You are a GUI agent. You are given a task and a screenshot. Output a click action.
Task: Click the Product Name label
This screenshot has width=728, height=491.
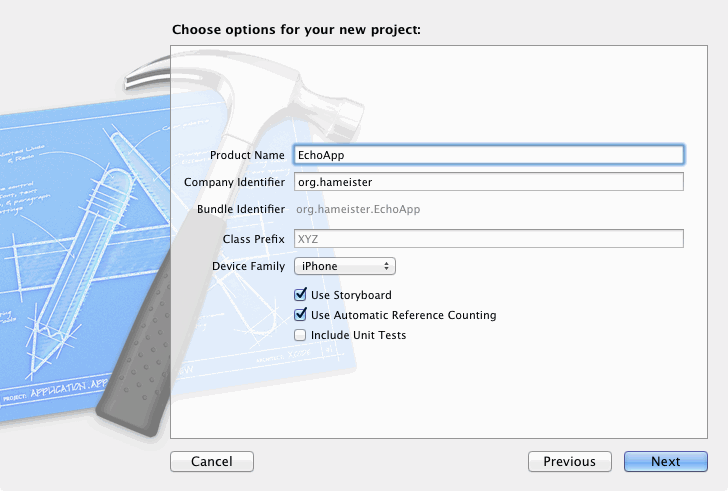click(247, 155)
